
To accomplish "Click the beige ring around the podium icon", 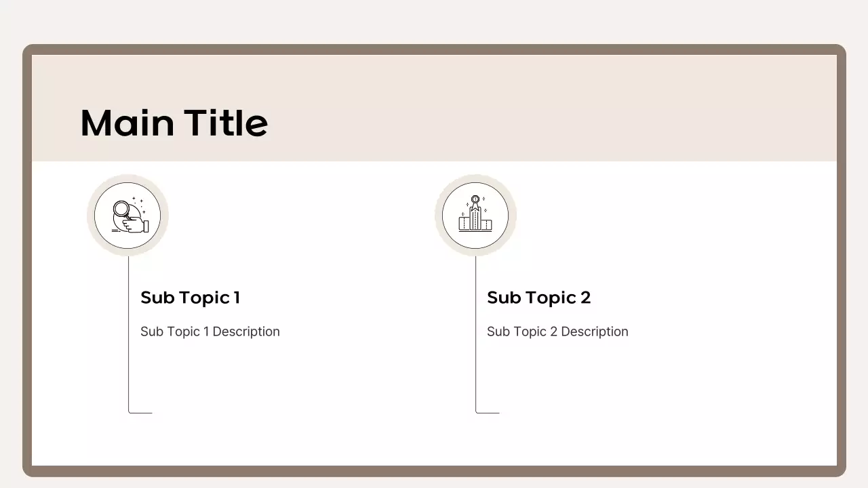I will tap(438, 216).
